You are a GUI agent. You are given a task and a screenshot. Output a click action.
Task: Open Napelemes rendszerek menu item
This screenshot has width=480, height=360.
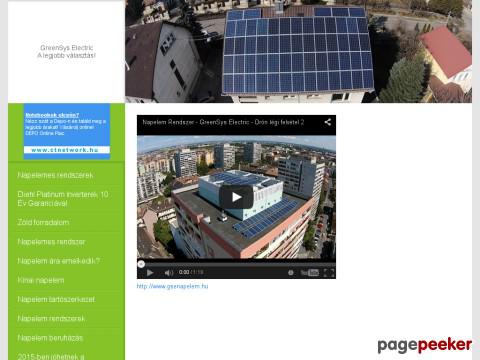click(x=55, y=175)
